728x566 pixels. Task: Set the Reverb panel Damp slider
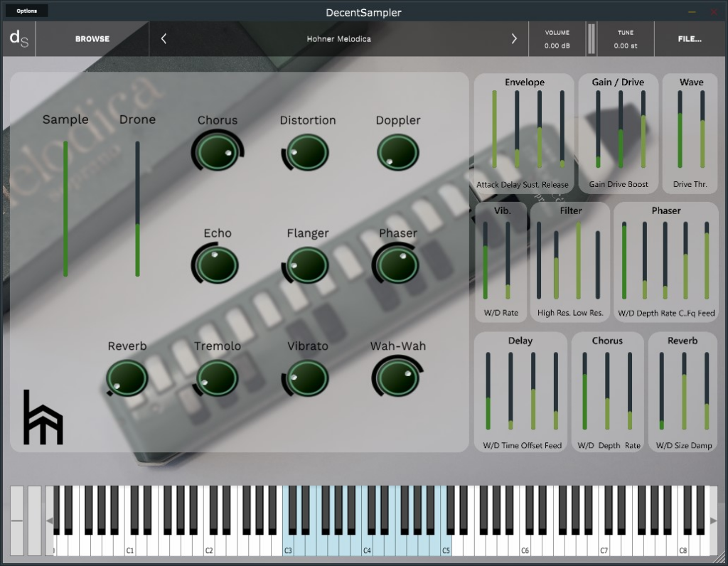(707, 391)
